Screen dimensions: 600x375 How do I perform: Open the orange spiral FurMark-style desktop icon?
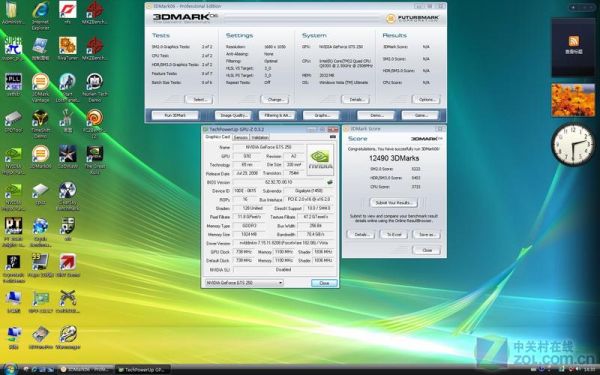95,124
